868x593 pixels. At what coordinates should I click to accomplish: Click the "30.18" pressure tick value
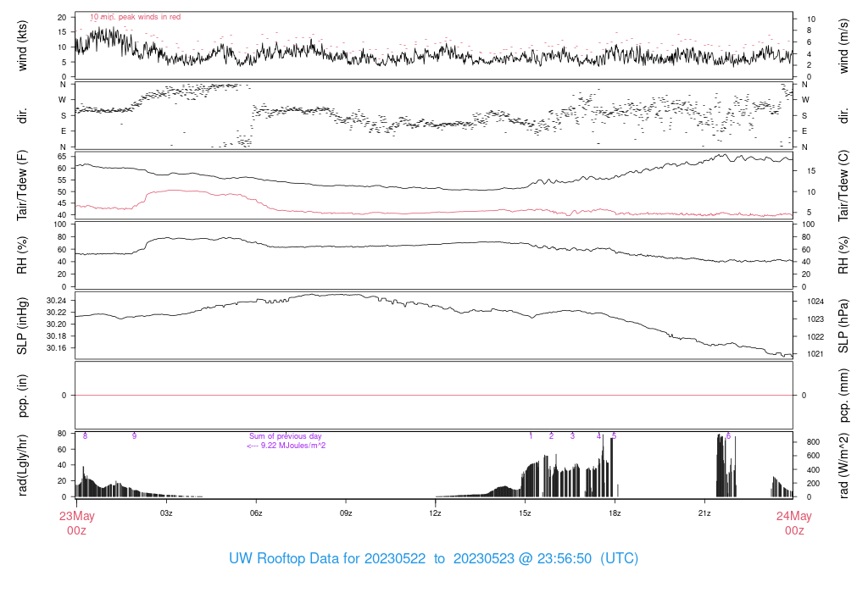(57, 335)
